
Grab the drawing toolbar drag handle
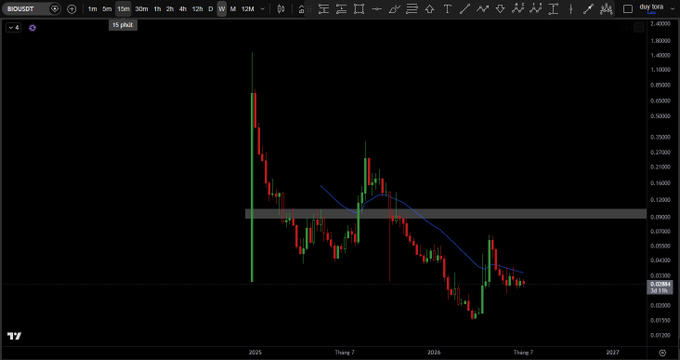tap(310, 9)
